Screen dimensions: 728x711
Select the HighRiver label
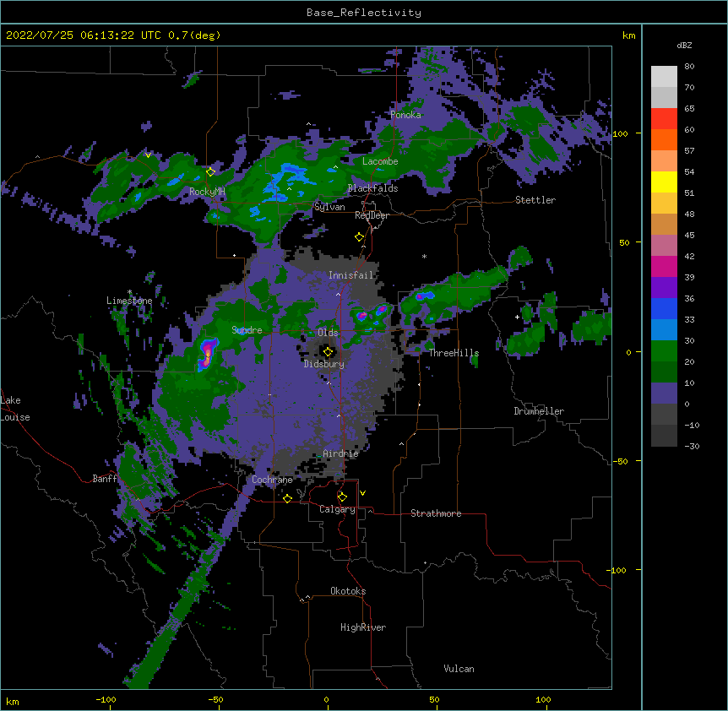(x=363, y=627)
